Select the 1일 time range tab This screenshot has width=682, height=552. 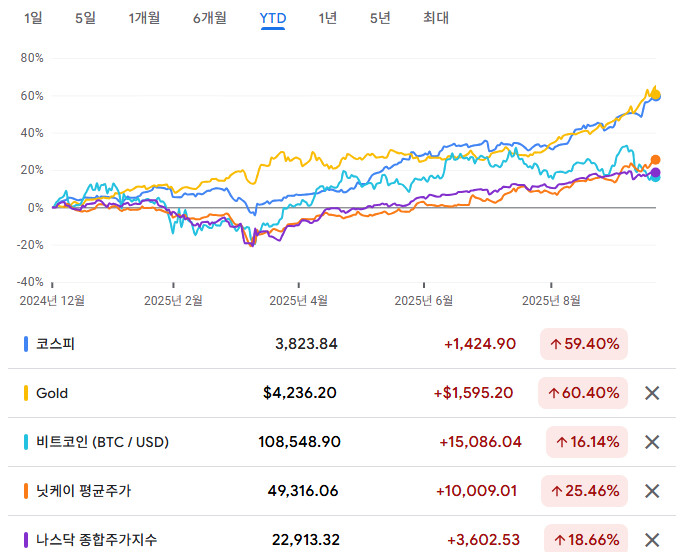[33, 17]
